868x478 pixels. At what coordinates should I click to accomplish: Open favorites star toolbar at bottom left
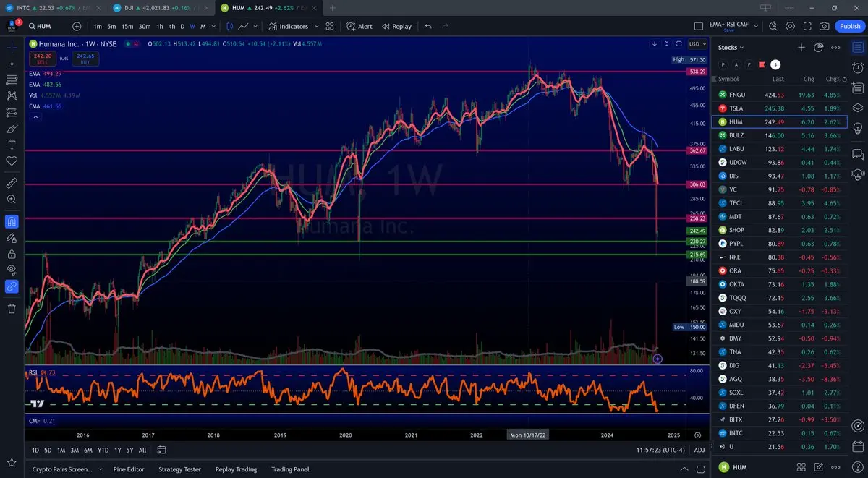coord(12,462)
